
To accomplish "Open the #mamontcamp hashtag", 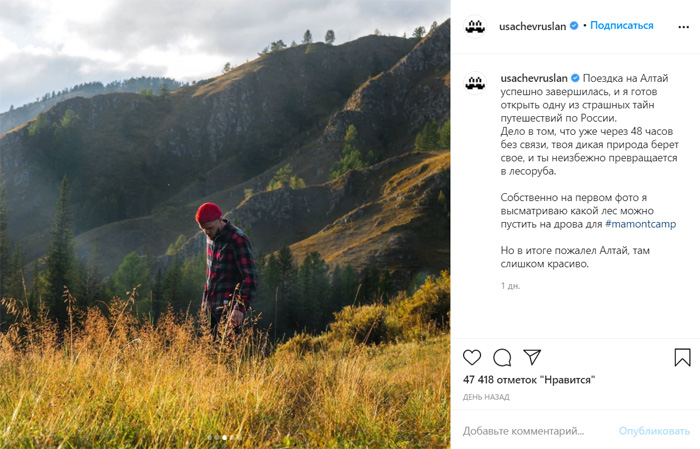I will [x=641, y=224].
